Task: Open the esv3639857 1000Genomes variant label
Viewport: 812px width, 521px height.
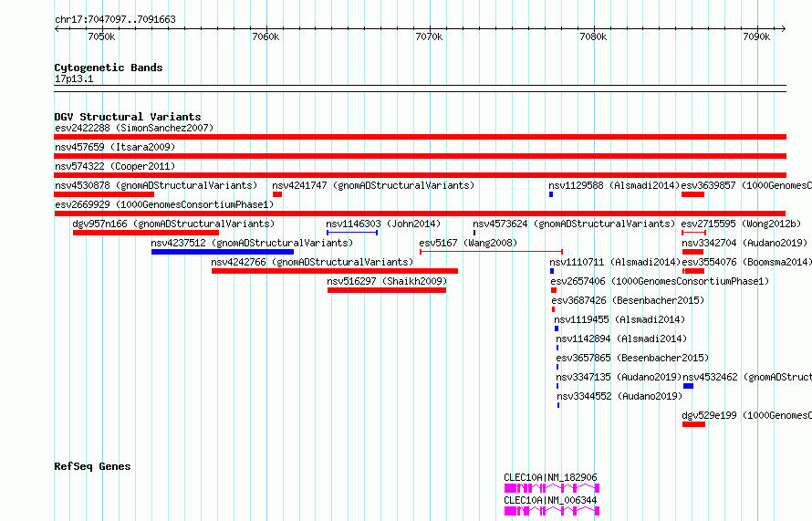Action: coord(746,185)
